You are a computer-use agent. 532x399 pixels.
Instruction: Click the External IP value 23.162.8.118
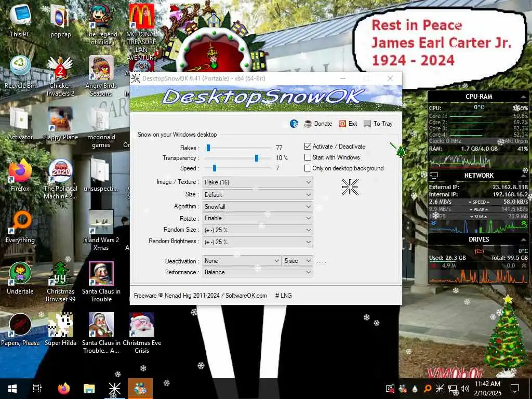tap(510, 187)
